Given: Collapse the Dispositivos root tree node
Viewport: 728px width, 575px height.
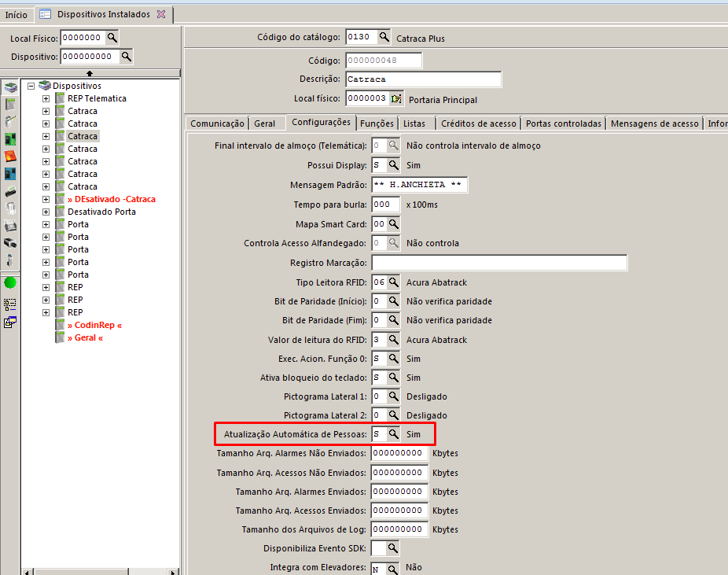Looking at the screenshot, I should tap(31, 86).
